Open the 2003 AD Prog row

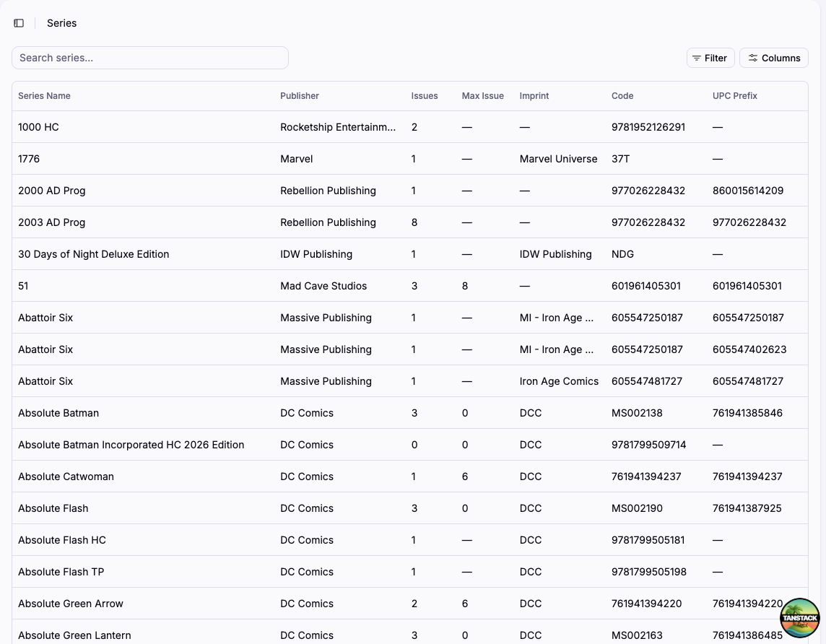click(x=410, y=222)
